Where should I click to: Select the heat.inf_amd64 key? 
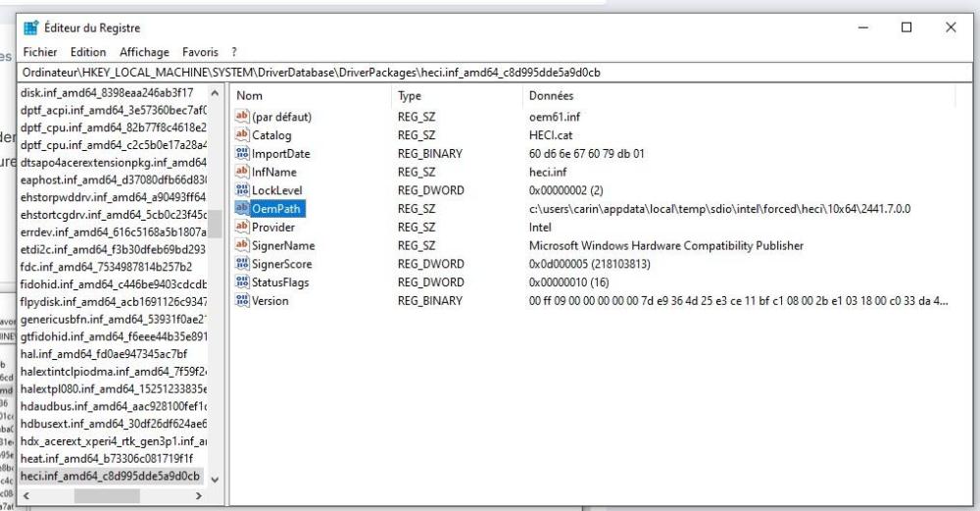[x=107, y=458]
